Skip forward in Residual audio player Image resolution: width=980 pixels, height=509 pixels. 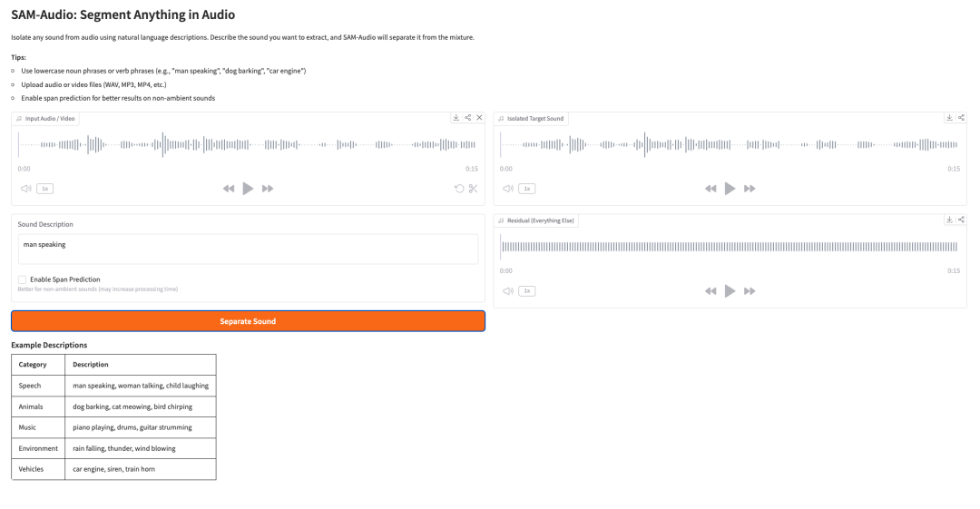click(x=750, y=290)
